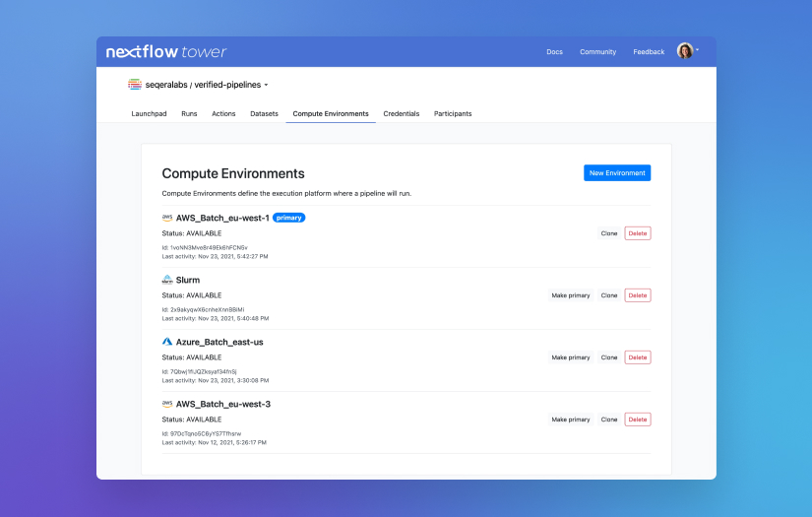Click Status: AVAILABLE under Azure_Batch_east-us
The width and height of the screenshot is (812, 517).
tap(192, 357)
